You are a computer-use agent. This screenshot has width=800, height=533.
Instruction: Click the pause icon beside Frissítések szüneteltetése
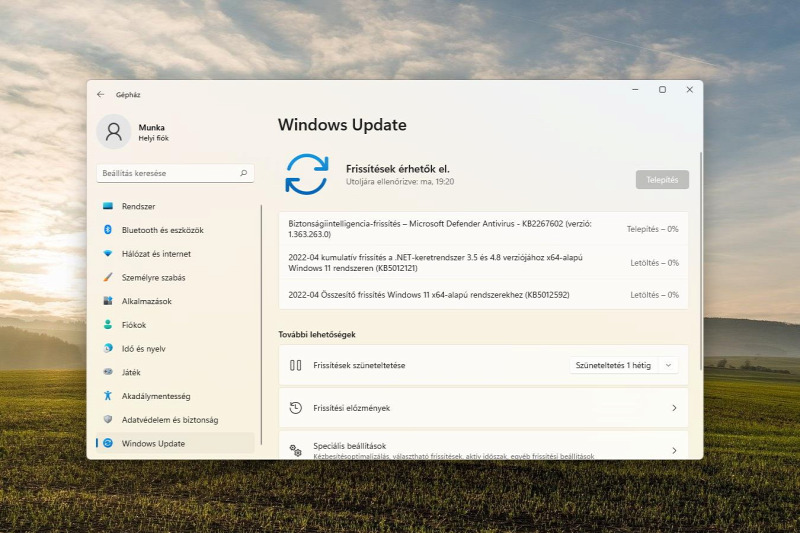295,365
